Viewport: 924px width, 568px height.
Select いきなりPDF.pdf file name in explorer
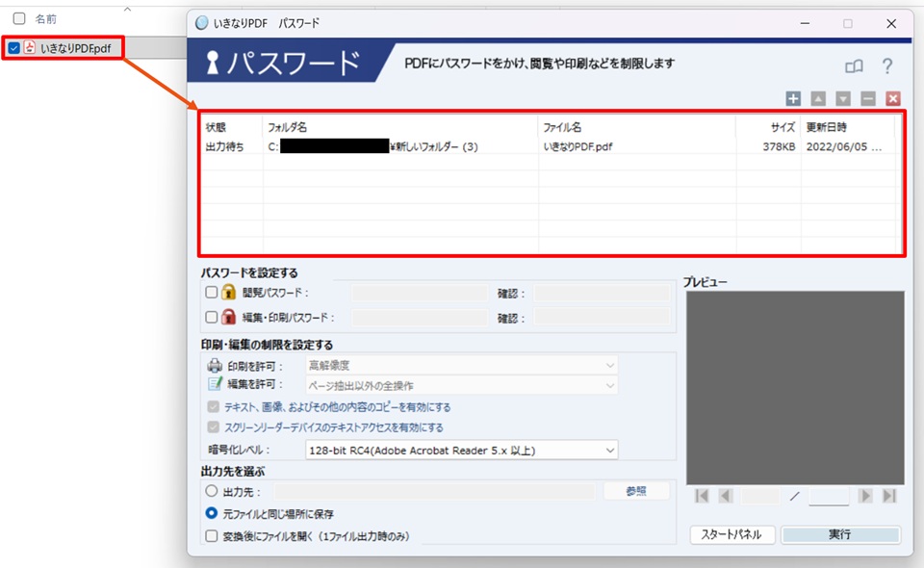pos(75,48)
